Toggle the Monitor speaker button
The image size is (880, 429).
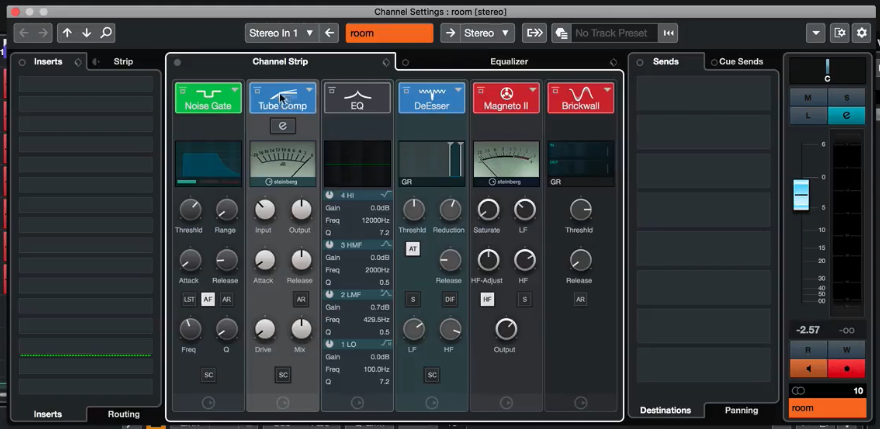808,369
